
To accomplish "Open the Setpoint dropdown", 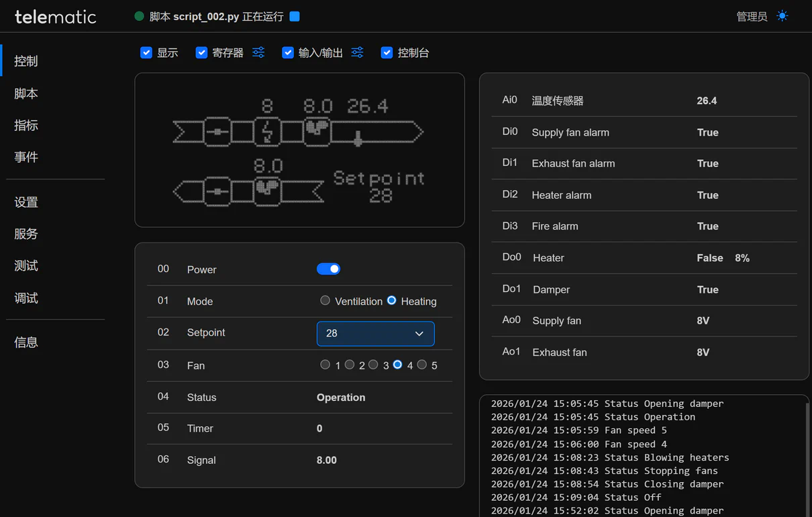I will [x=375, y=334].
